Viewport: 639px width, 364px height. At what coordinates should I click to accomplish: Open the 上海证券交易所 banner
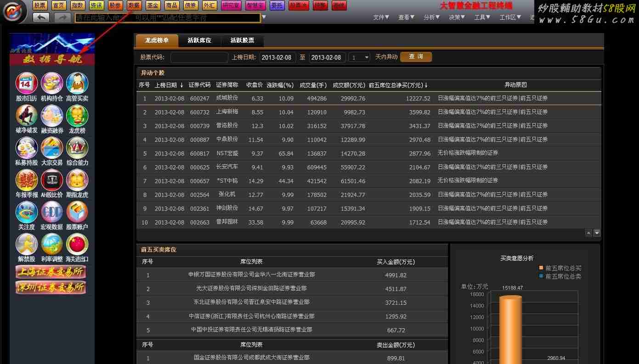51,272
